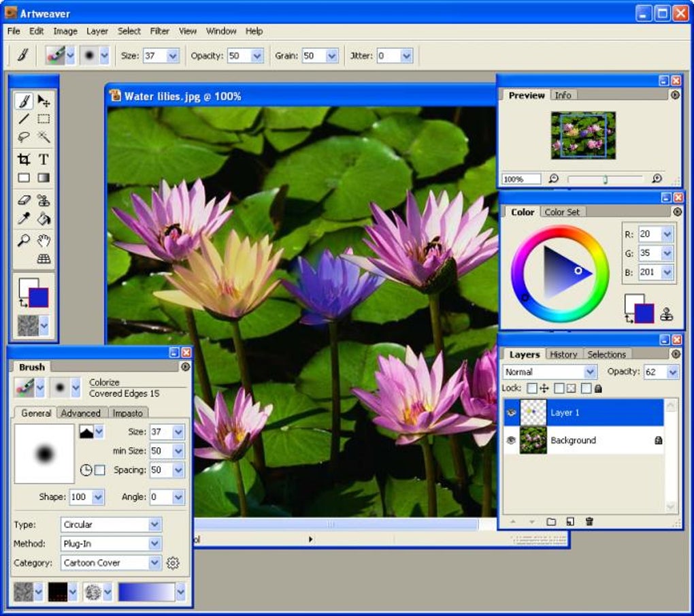Toggle lock transparency checkbox in Layers

click(x=559, y=389)
